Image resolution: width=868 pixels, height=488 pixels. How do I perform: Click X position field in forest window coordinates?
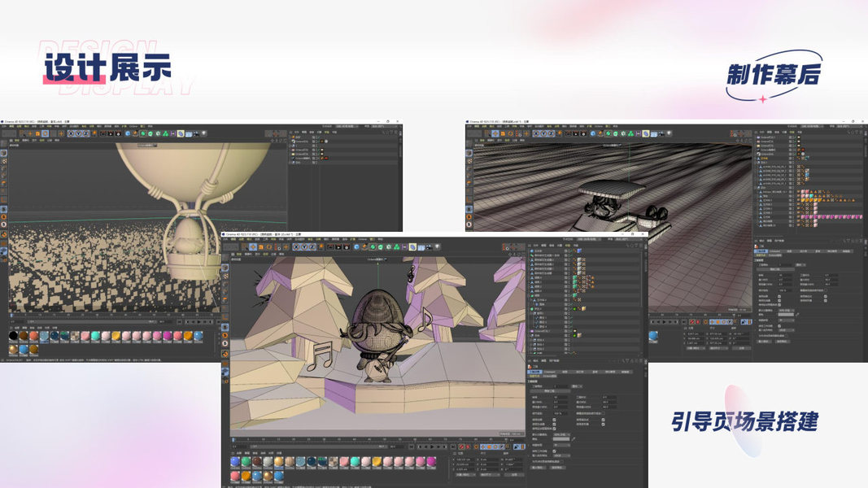(x=465, y=460)
